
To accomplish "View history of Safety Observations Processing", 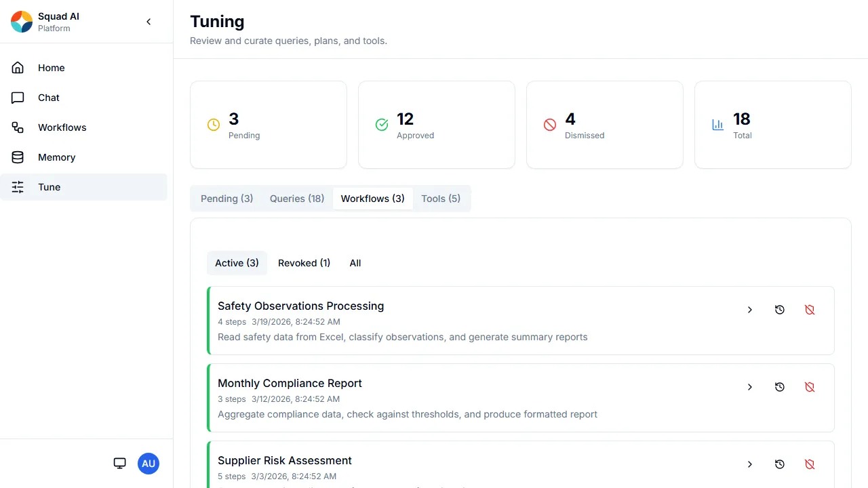I will [780, 310].
